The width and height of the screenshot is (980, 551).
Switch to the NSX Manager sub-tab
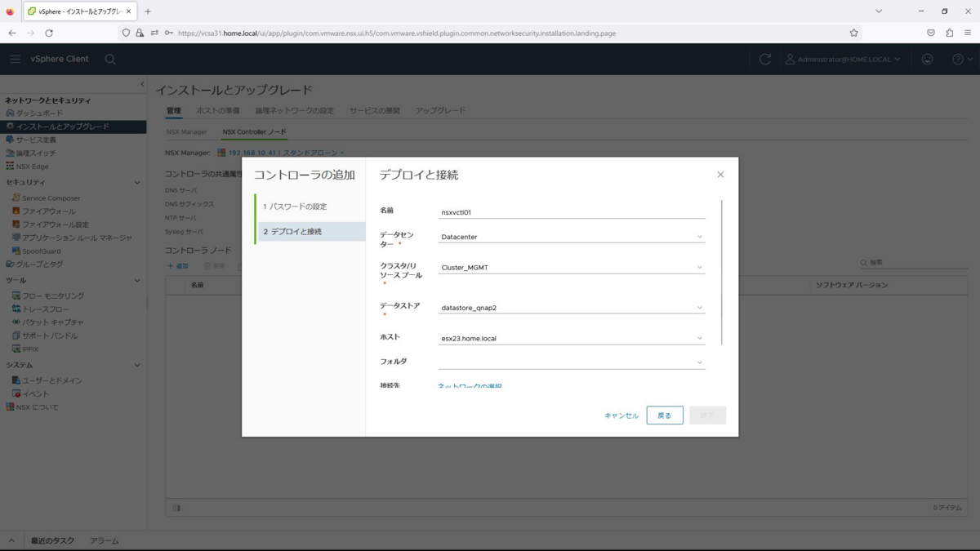click(x=187, y=131)
